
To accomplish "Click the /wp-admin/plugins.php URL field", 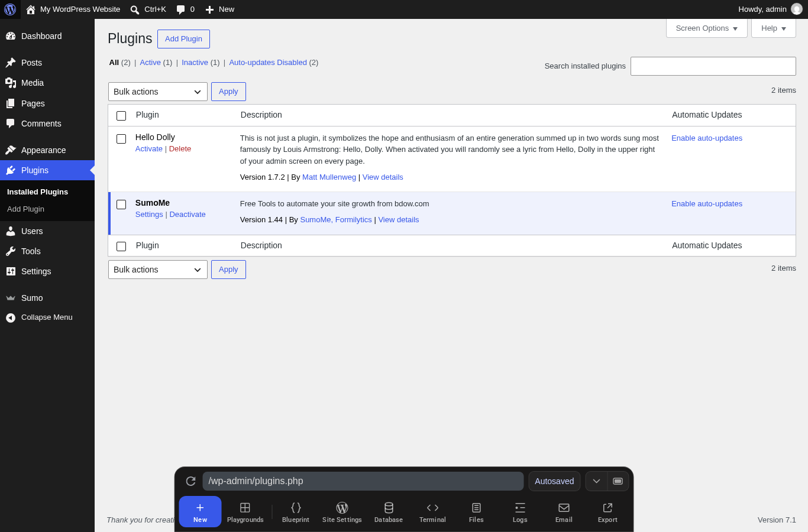I will (363, 481).
